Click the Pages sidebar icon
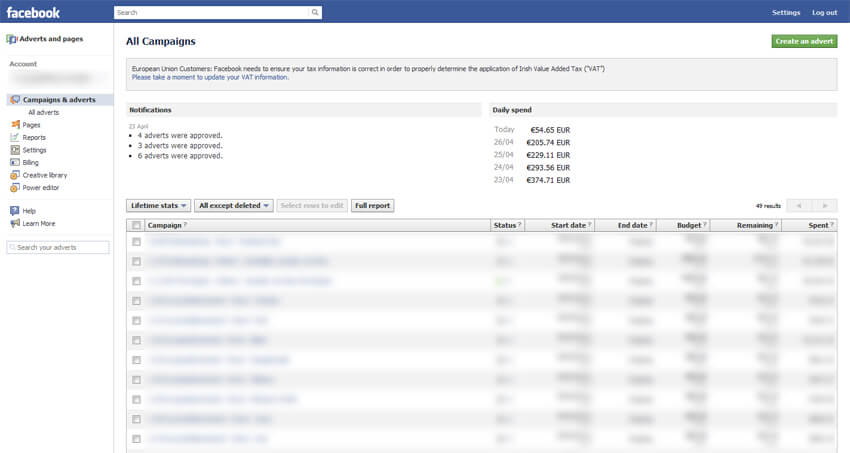Image resolution: width=850 pixels, height=453 pixels. [15, 125]
